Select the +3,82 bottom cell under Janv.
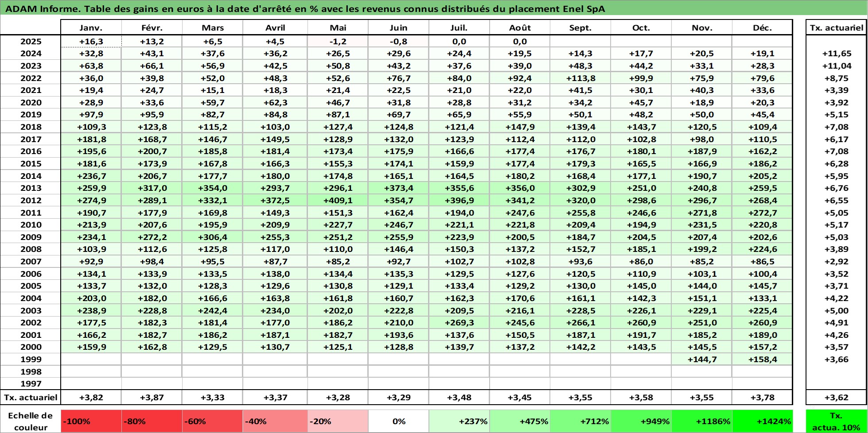This screenshot has width=868, height=433. click(91, 397)
